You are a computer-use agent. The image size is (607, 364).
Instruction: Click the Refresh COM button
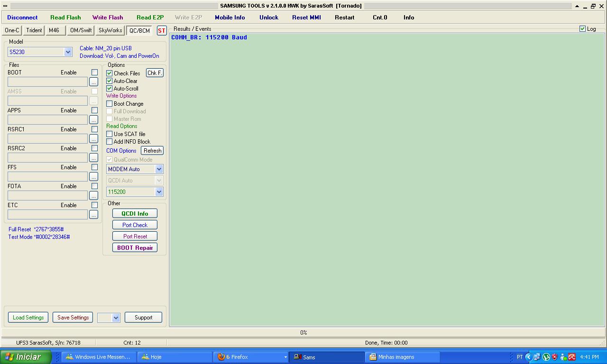(153, 151)
